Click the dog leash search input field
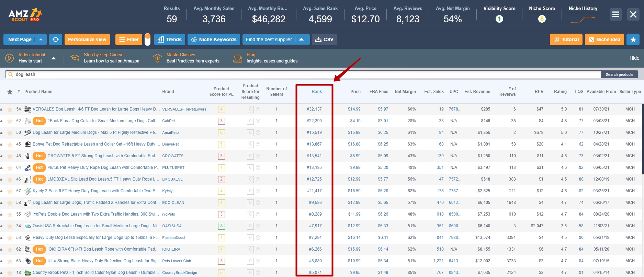 (303, 74)
